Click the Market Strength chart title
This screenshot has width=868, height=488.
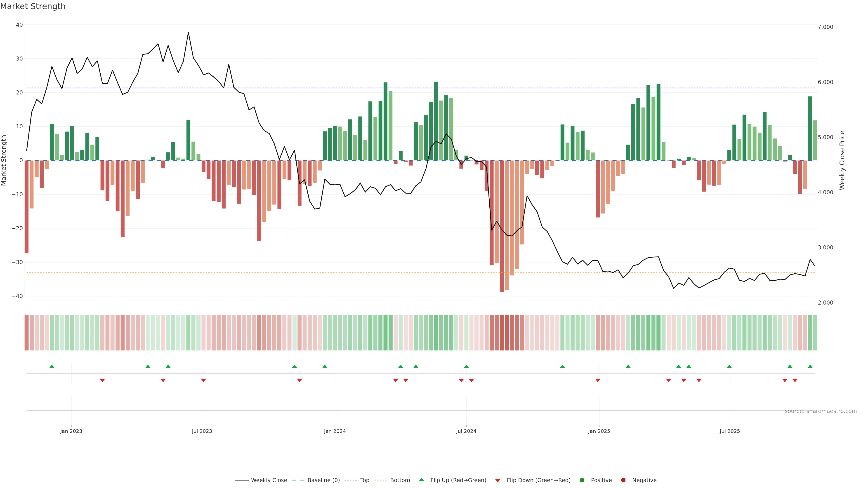click(33, 6)
